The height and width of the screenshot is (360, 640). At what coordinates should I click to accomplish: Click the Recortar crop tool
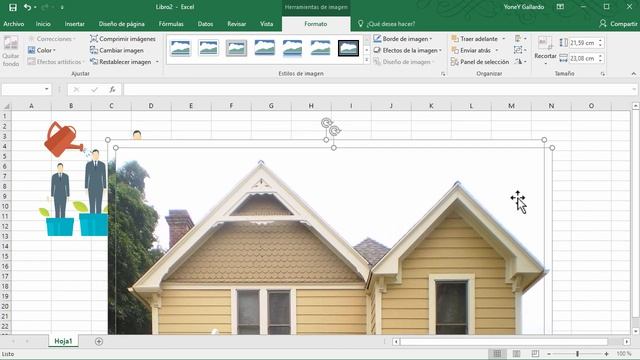pos(545,50)
